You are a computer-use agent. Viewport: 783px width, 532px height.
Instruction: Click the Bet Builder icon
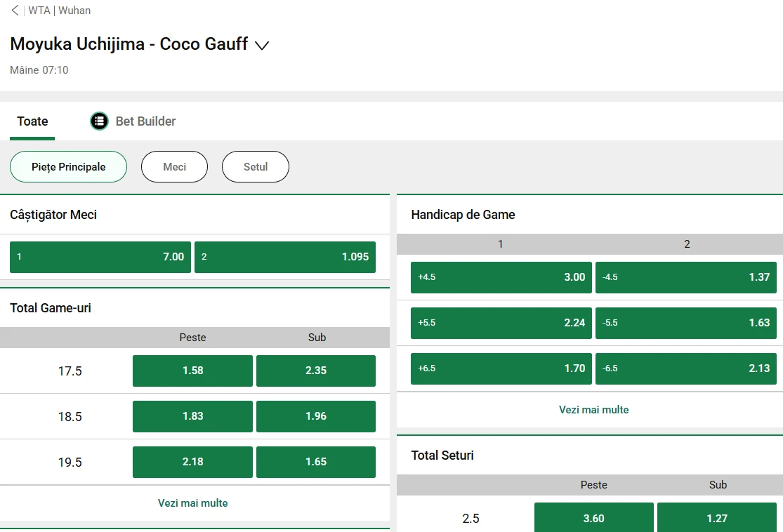100,121
